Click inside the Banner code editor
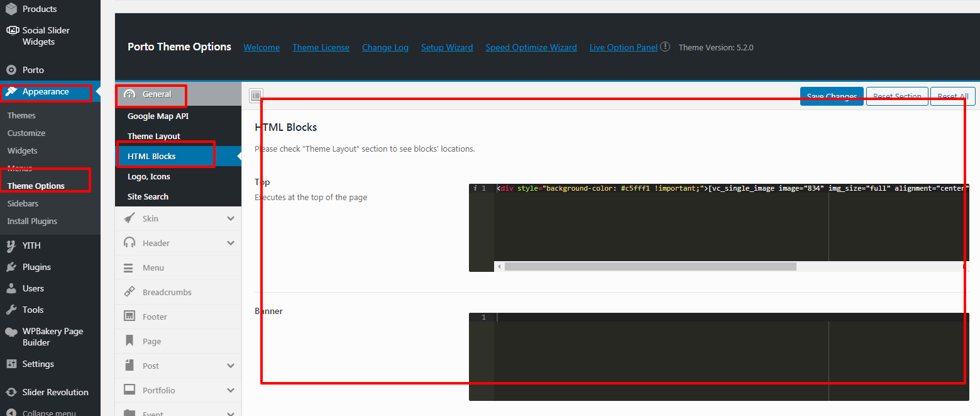Screen dimensions: 980x416 pos(718,356)
